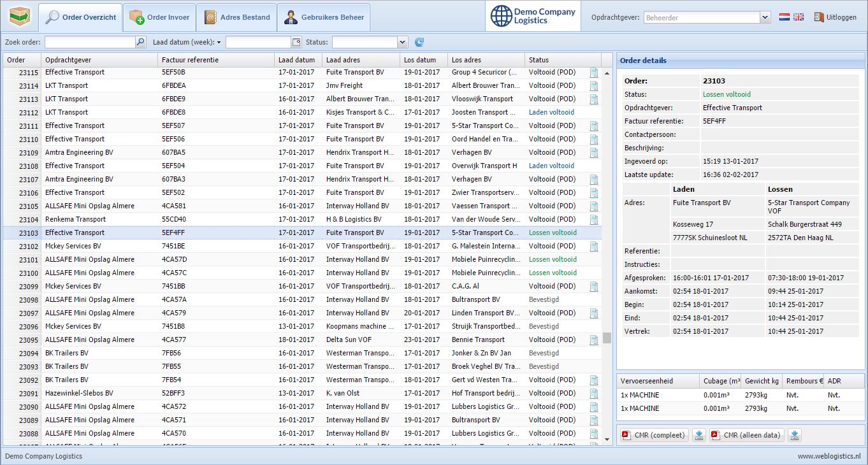Select order 23096 Mckey Services BV
Viewport: 868px width, 465px height.
point(302,326)
